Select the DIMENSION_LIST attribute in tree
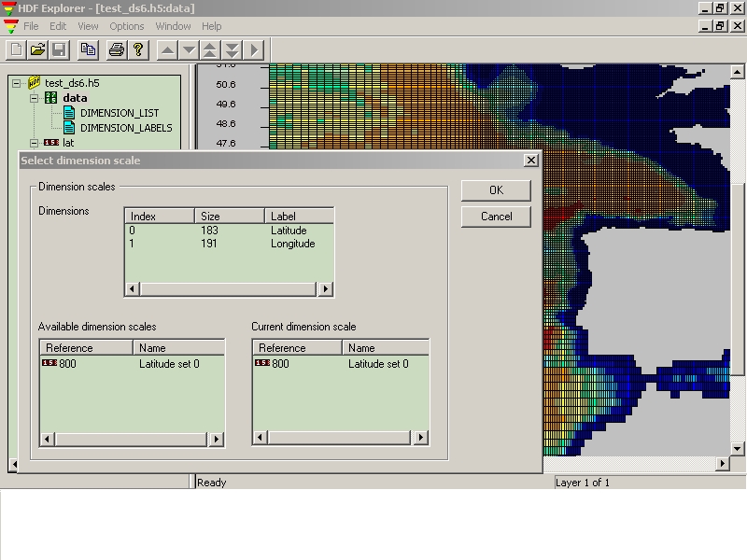 point(119,113)
